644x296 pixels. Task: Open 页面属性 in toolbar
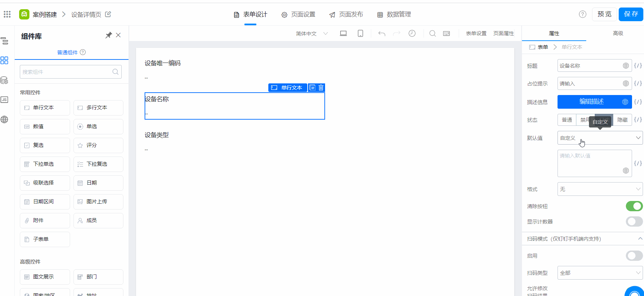tap(504, 33)
